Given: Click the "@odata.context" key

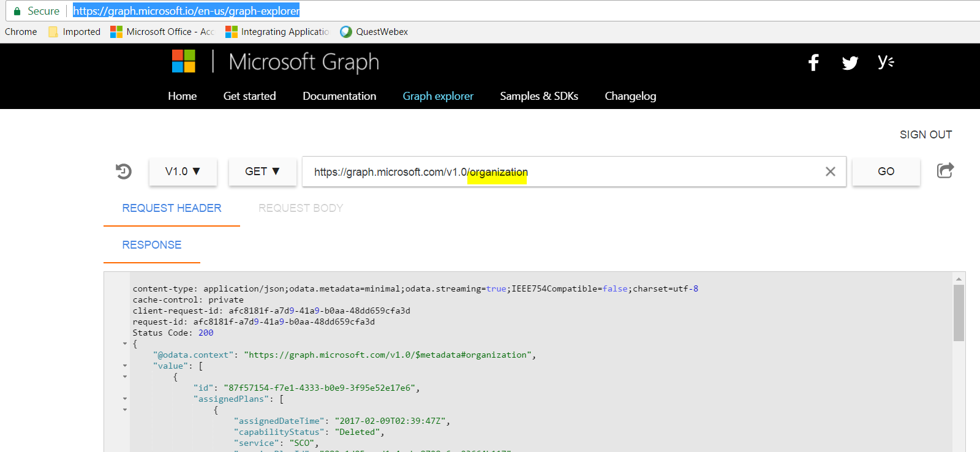Looking at the screenshot, I should (x=194, y=355).
